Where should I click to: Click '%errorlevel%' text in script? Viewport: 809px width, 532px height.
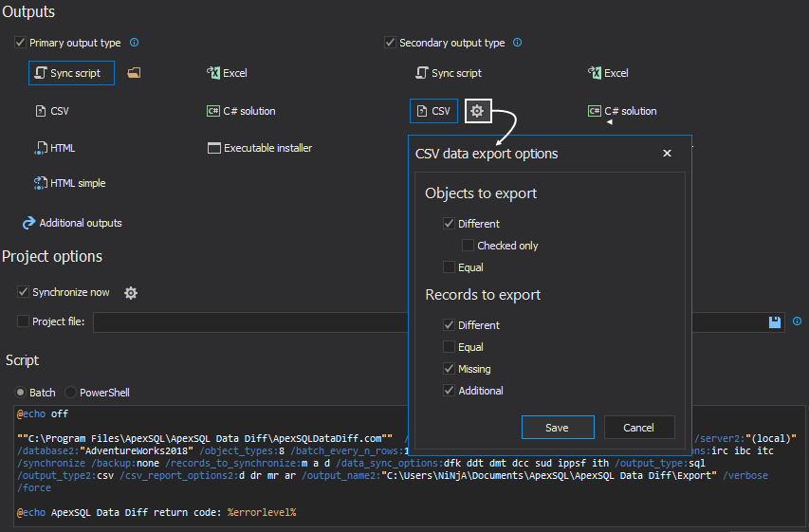pos(262,512)
